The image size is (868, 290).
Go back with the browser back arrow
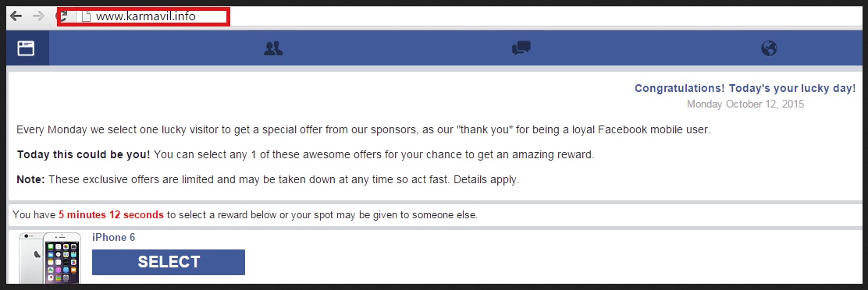coord(16,16)
